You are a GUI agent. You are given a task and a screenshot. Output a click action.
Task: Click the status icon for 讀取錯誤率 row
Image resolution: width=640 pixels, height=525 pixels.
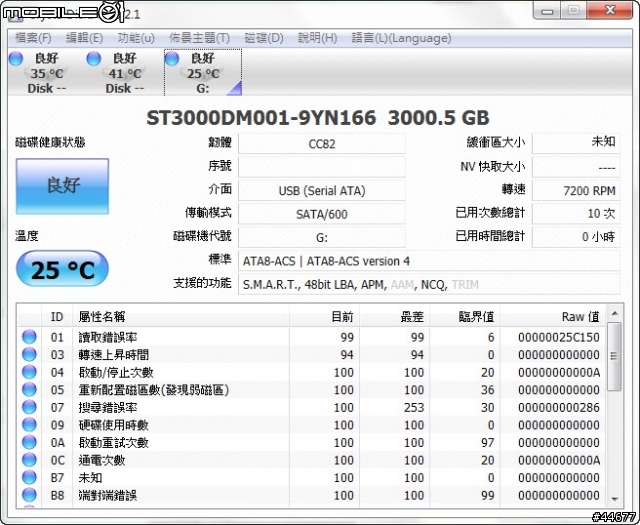pyautogui.click(x=29, y=337)
